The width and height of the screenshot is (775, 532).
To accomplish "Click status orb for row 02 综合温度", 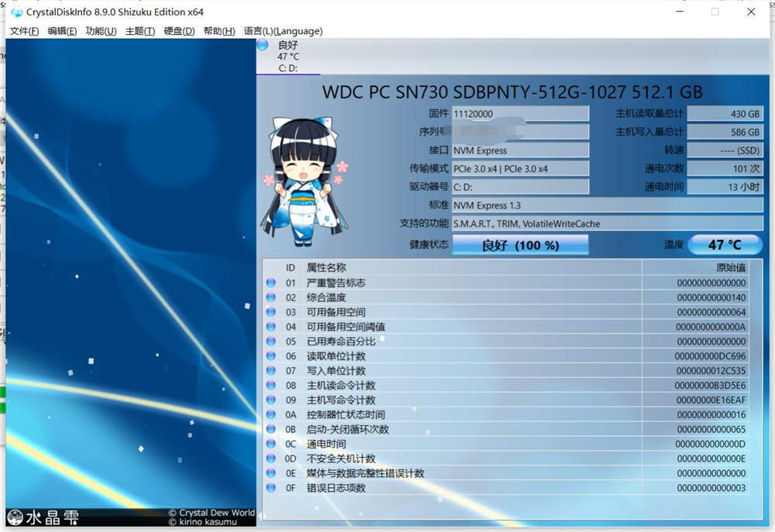I will 270,297.
